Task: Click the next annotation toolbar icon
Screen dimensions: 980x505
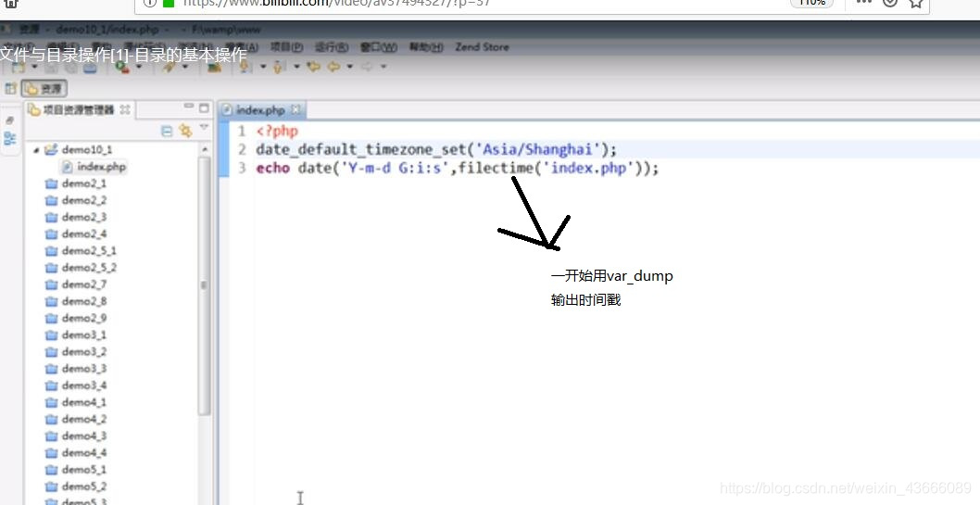Action: [x=245, y=66]
